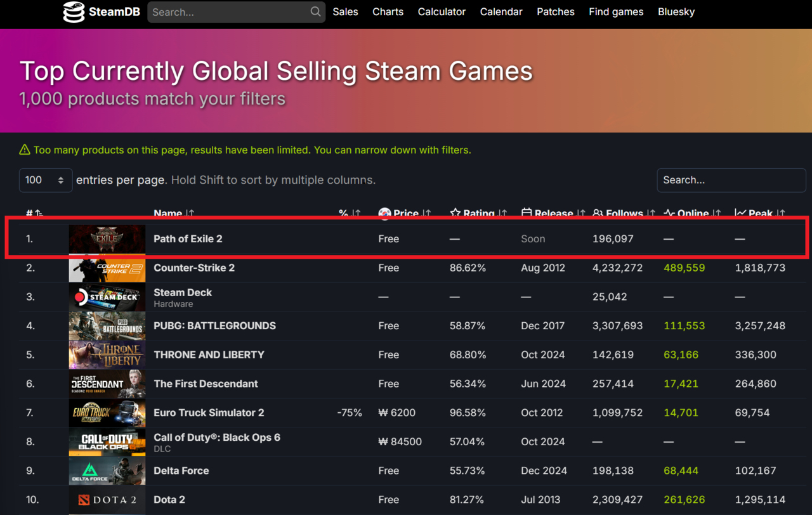
Task: Sort by rank number column
Action: tap(29, 214)
